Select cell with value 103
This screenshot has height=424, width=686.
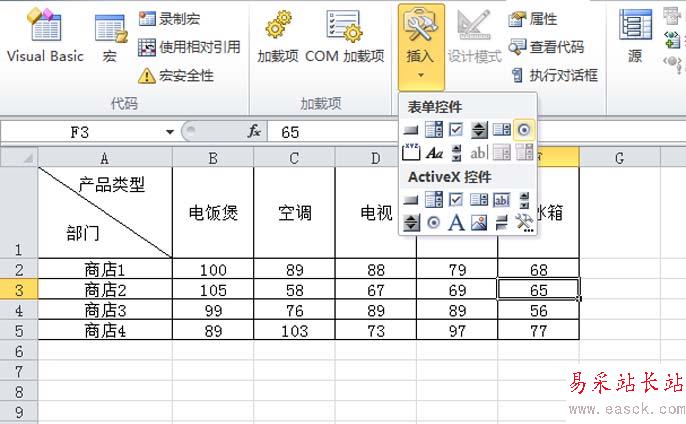(294, 330)
